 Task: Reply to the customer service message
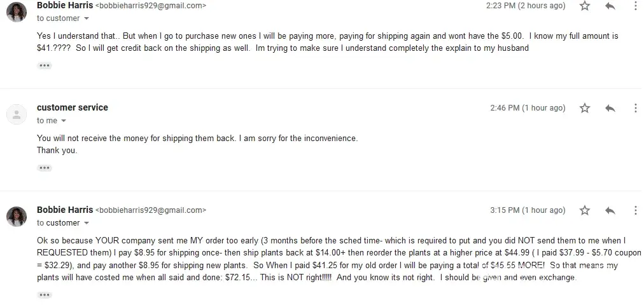click(x=610, y=108)
